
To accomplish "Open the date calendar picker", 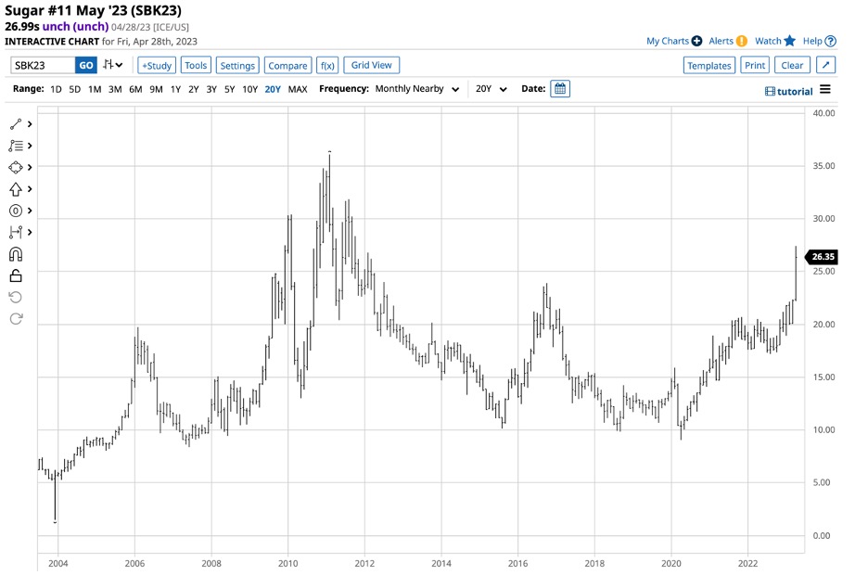I will click(x=560, y=89).
